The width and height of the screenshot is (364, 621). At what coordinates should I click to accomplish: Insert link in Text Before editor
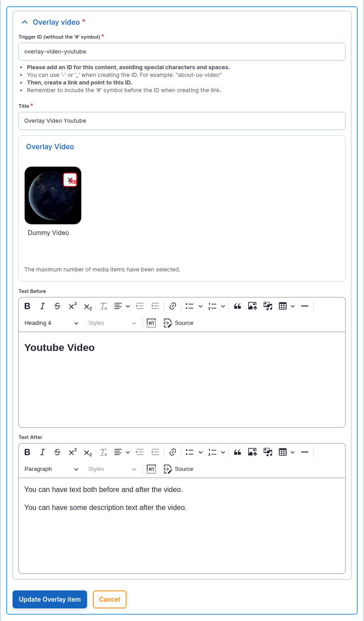click(173, 306)
